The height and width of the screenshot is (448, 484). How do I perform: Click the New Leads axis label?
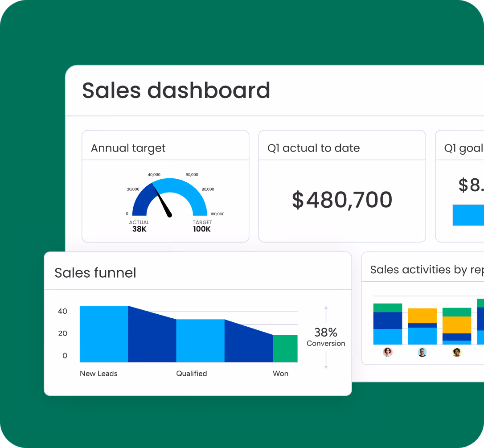tap(98, 374)
